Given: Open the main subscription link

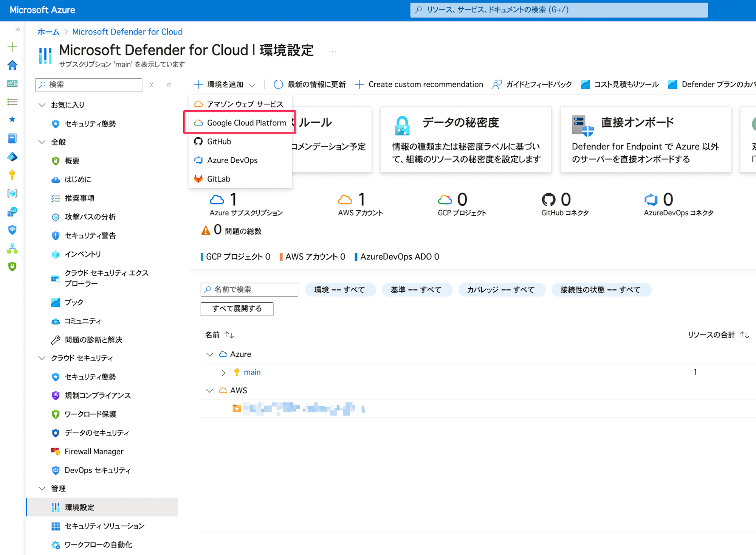Looking at the screenshot, I should pyautogui.click(x=252, y=372).
